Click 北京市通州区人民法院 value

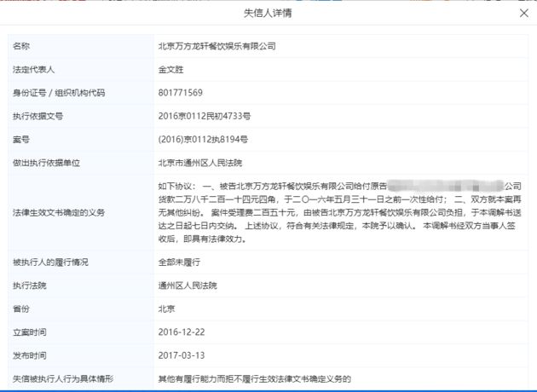point(200,163)
